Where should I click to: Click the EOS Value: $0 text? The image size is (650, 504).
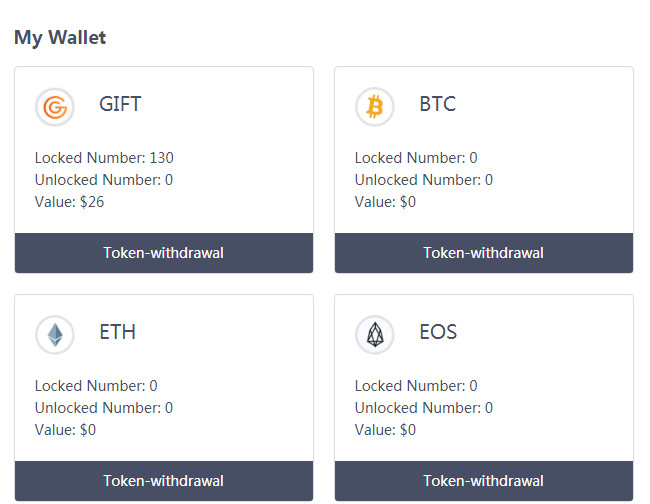pos(386,430)
